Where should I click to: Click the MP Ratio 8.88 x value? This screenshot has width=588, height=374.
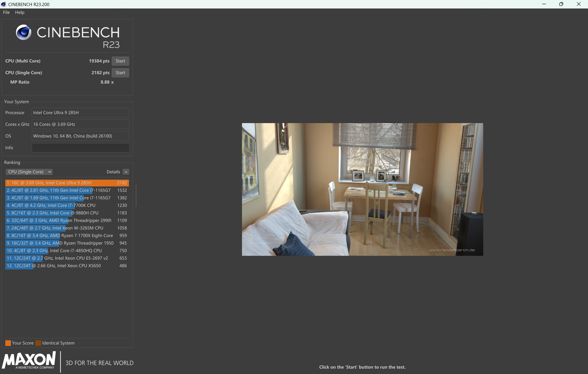pos(107,82)
